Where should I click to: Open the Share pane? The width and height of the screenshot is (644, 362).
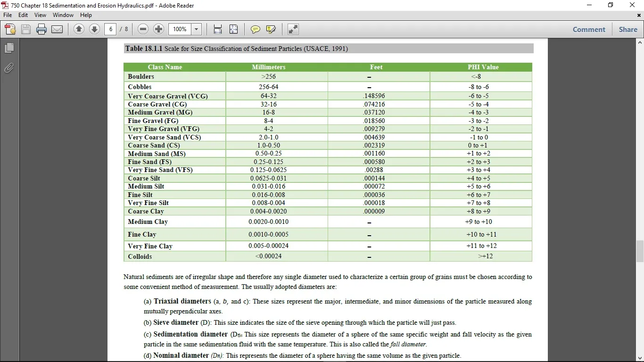(x=628, y=29)
